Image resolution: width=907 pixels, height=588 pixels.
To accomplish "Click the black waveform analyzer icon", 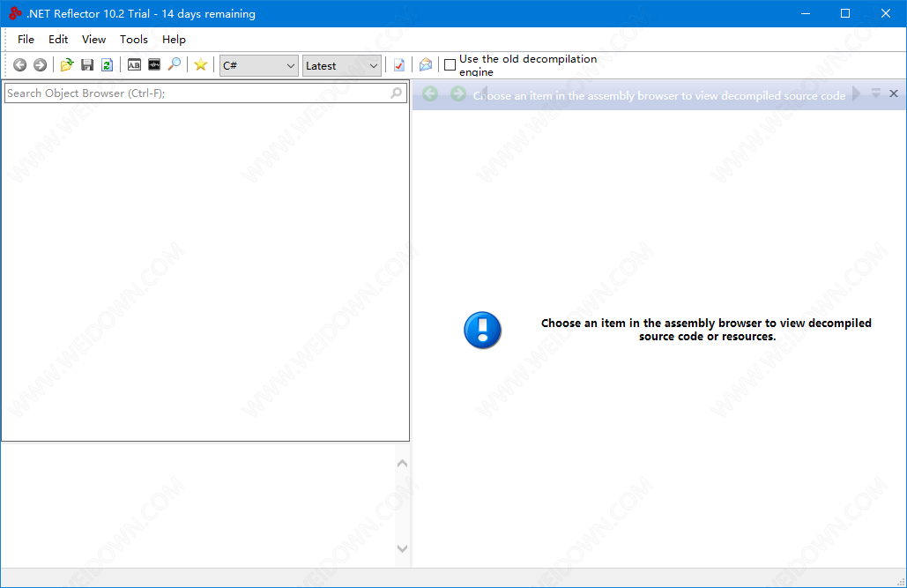I will [154, 65].
